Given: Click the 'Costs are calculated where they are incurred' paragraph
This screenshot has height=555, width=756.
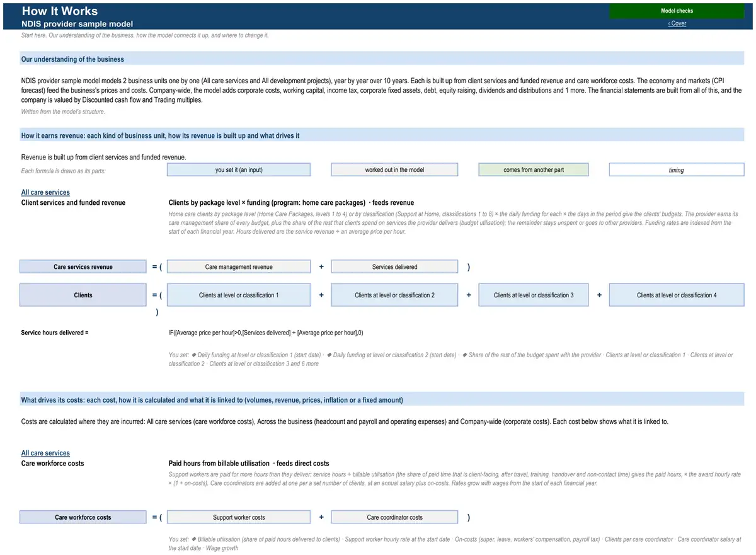Looking at the screenshot, I should click(345, 421).
